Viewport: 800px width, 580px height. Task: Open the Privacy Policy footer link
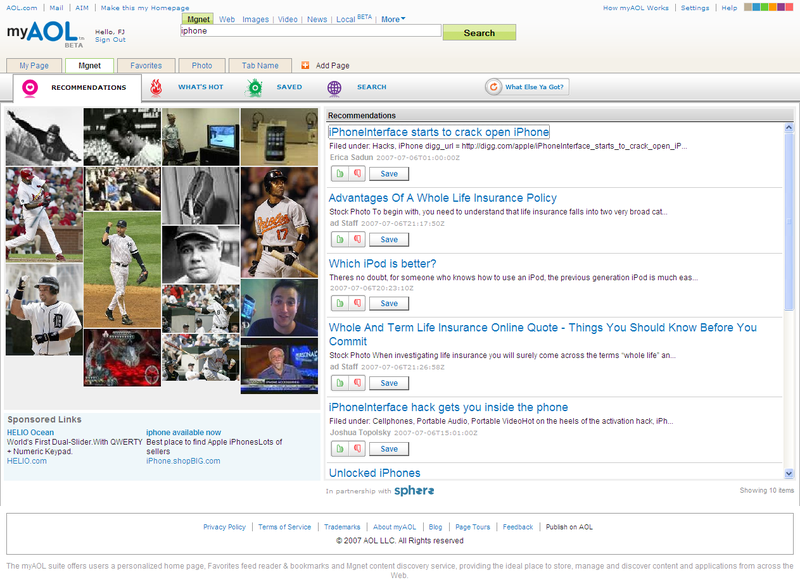pyautogui.click(x=224, y=527)
